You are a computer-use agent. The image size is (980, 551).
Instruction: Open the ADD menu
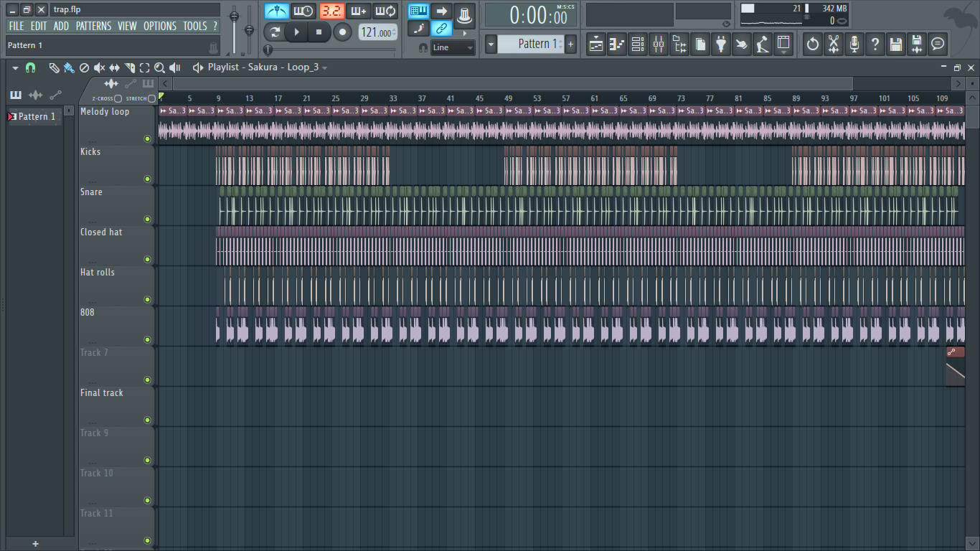click(x=62, y=26)
